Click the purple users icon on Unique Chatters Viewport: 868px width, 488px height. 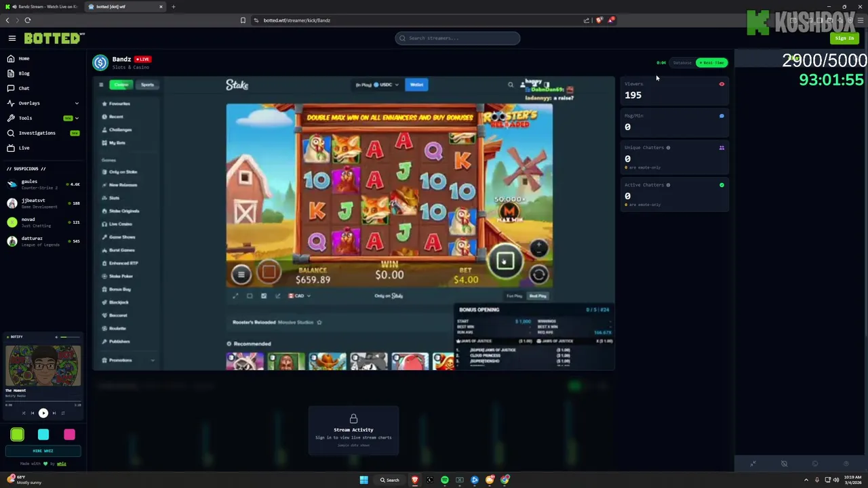click(x=722, y=148)
